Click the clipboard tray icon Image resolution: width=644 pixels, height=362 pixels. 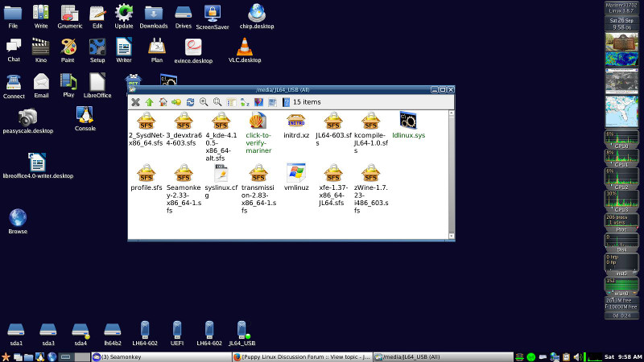point(566,357)
